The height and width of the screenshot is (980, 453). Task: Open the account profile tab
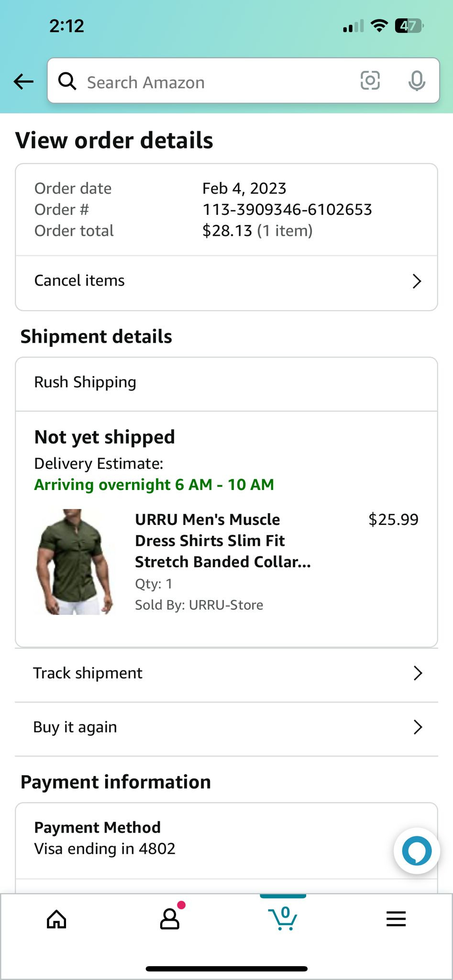point(170,919)
